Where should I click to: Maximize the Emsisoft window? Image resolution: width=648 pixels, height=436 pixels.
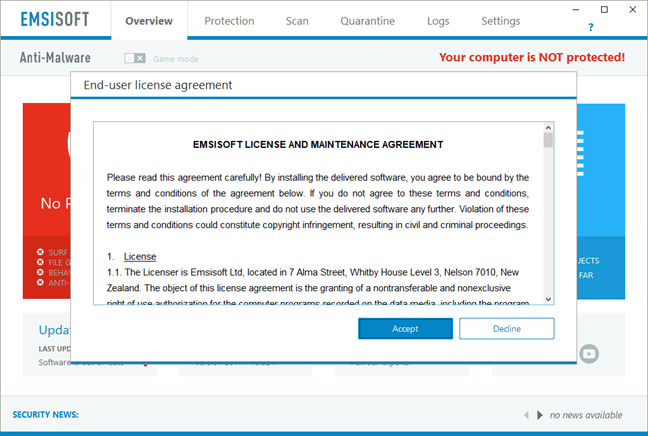(604, 10)
